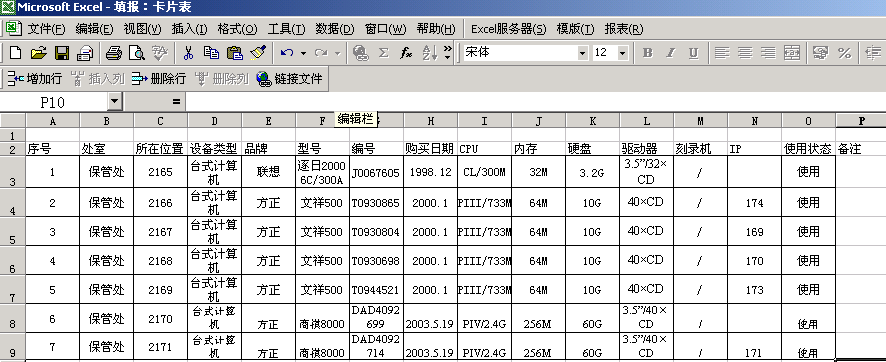This screenshot has height=362, width=886.
Task: Click the P10 Name Box field
Action: pyautogui.click(x=54, y=102)
